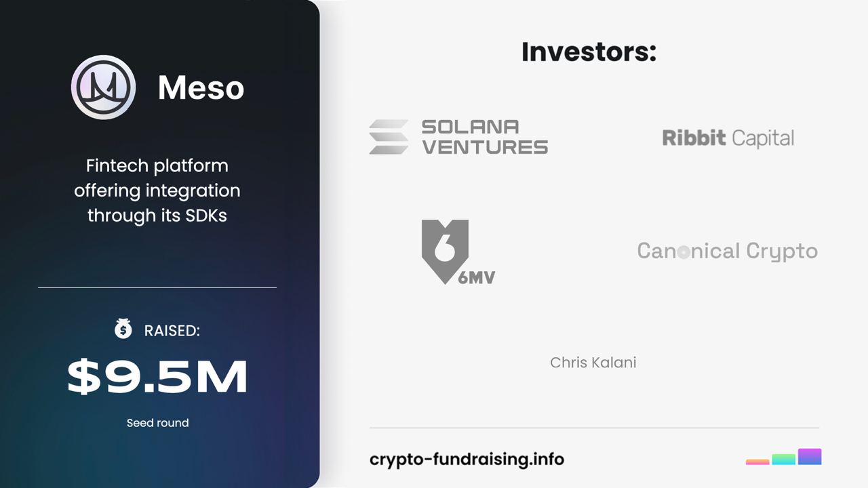Click the Investors: heading
This screenshot has width=868, height=488.
pos(589,52)
